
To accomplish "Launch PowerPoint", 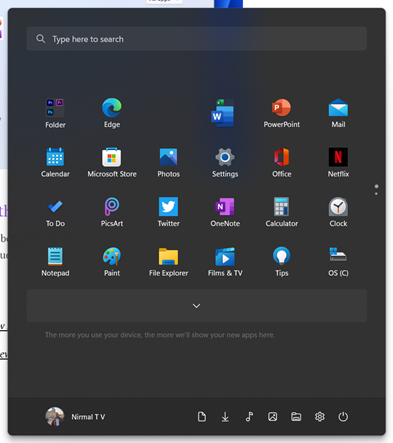I will tap(281, 113).
